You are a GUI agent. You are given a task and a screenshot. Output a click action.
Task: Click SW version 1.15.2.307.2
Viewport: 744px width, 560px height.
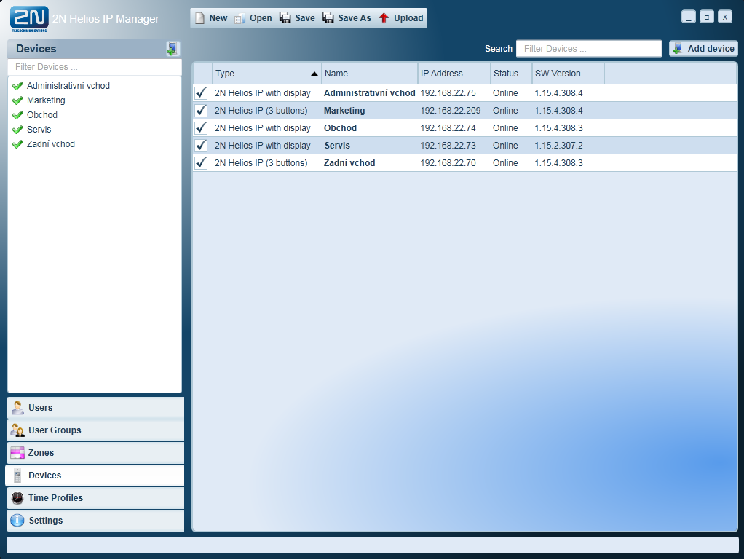559,145
